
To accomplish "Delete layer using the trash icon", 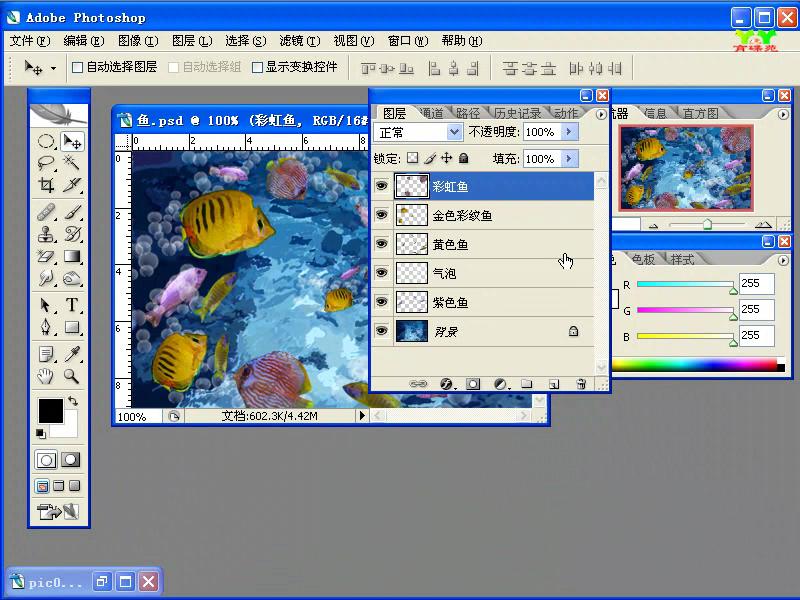I will point(581,384).
